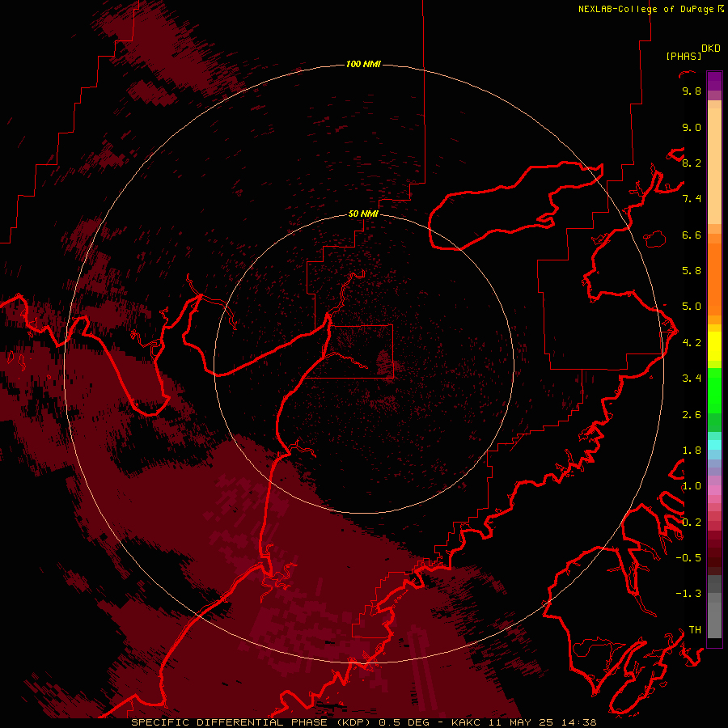728x728 pixels.
Task: Pick the cyan segment of the color bar
Action: 714,445
